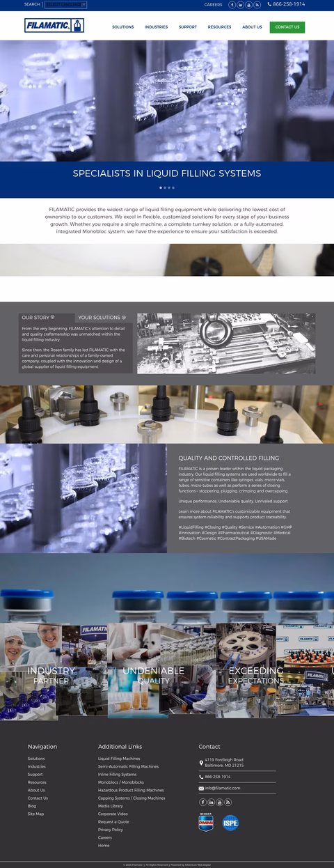Open Privacy Policy footer link
Screen dimensions: 334x868
tap(111, 830)
